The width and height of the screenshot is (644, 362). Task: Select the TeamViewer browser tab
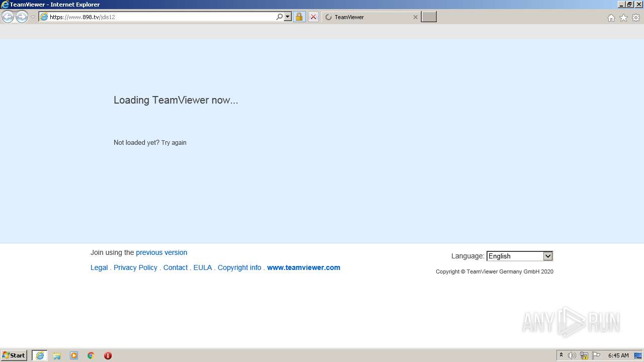[370, 17]
